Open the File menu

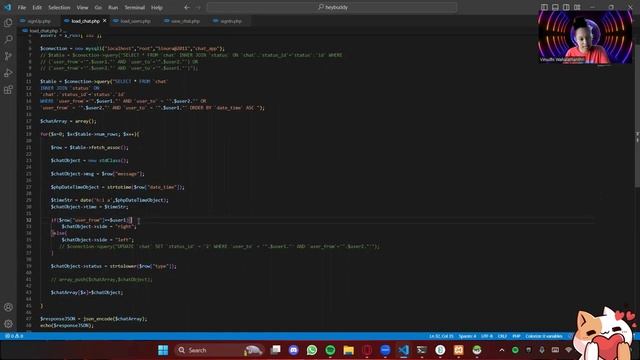tap(22, 7)
